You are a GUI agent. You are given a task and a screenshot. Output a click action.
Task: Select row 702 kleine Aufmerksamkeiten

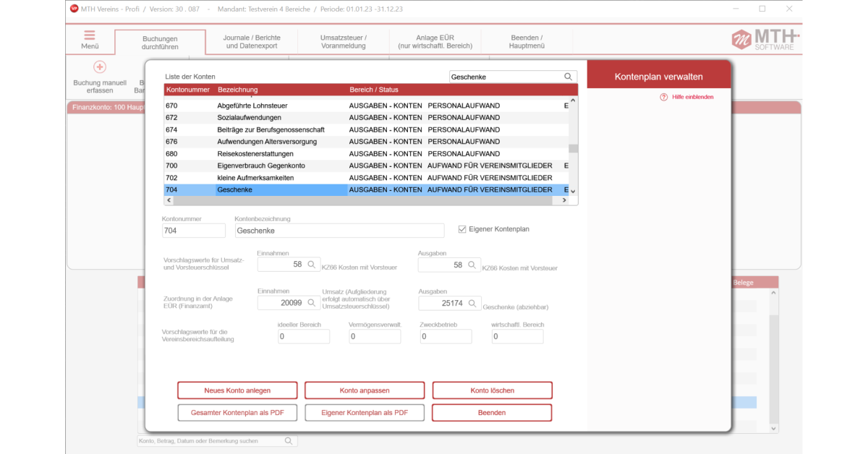tap(366, 178)
